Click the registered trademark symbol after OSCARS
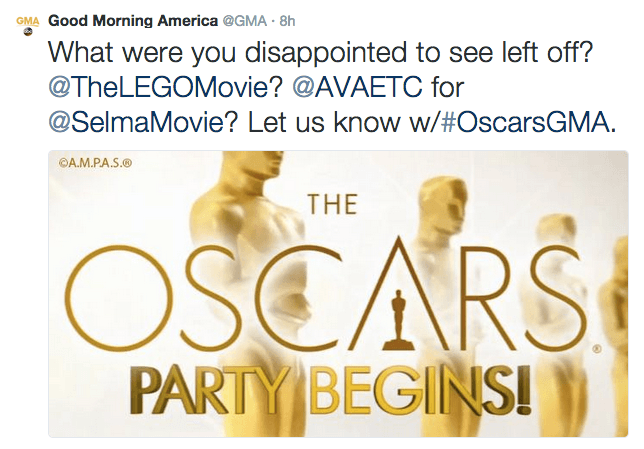The width and height of the screenshot is (644, 449). (x=598, y=349)
